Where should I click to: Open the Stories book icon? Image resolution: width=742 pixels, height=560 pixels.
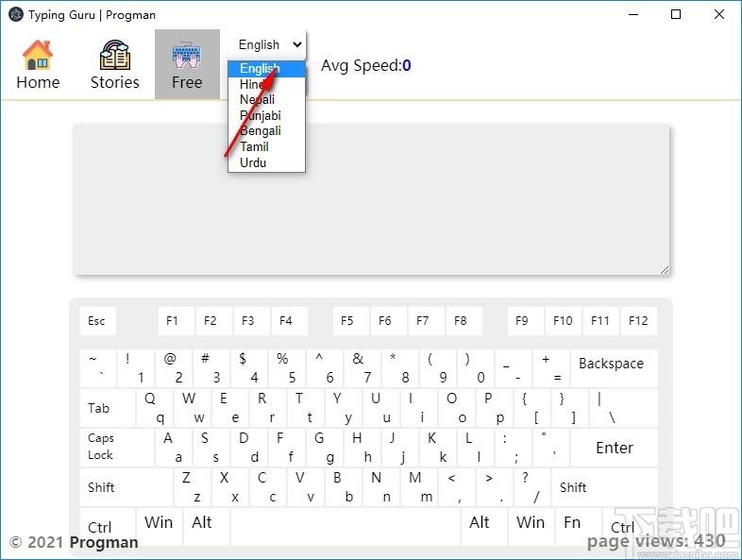click(114, 55)
